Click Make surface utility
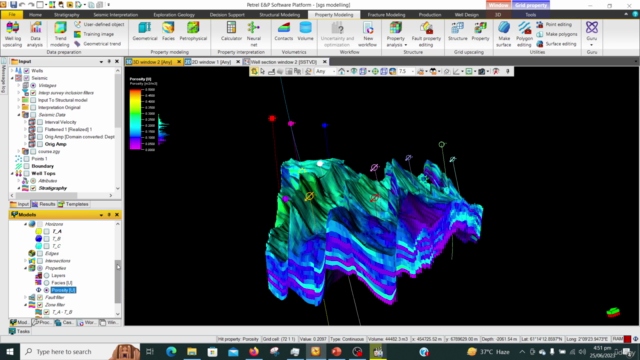Viewport: 640px width, 360px height. click(504, 34)
